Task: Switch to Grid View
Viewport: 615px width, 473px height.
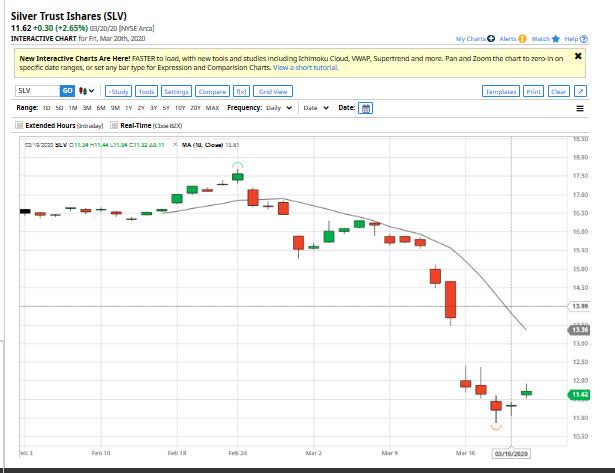Action: tap(273, 91)
